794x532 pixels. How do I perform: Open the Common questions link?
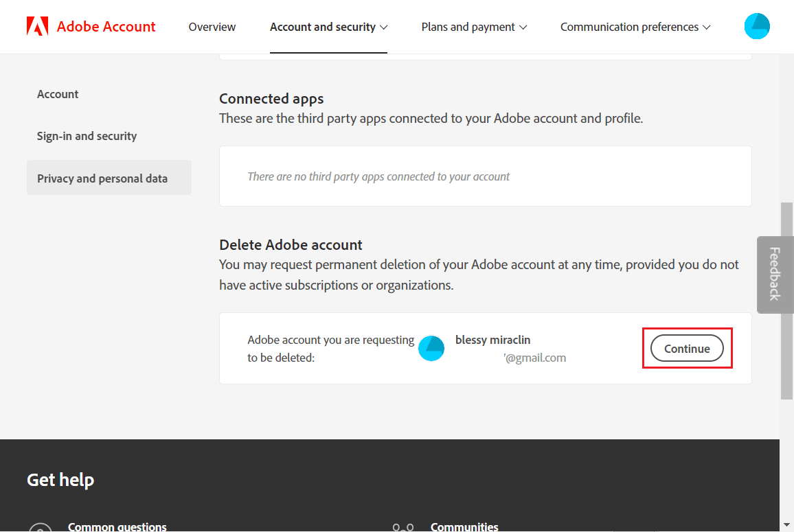click(117, 526)
